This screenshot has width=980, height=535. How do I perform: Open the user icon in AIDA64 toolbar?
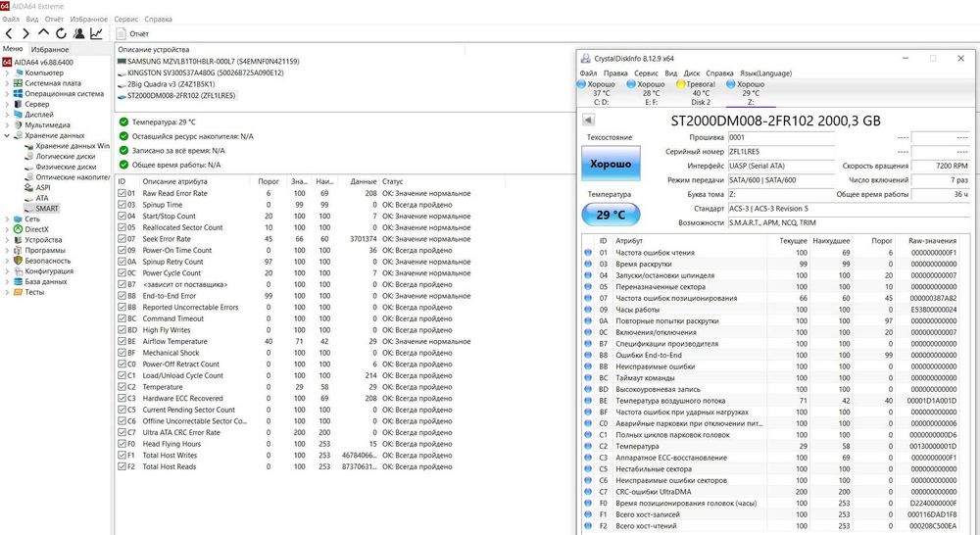78,33
